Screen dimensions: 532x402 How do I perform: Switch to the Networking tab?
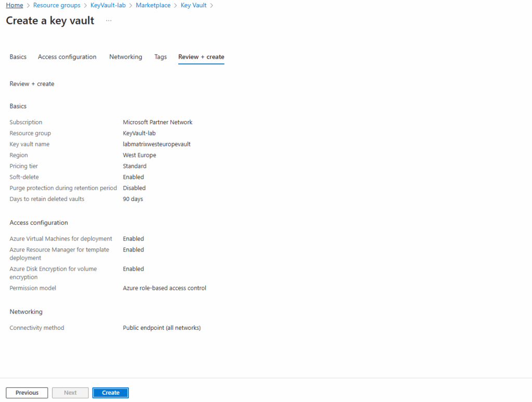coord(126,57)
